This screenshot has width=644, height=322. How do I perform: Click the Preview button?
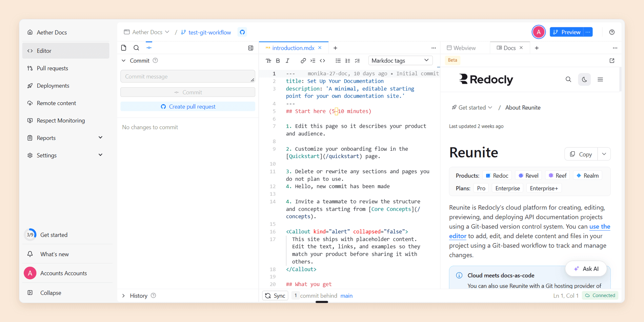tap(567, 32)
